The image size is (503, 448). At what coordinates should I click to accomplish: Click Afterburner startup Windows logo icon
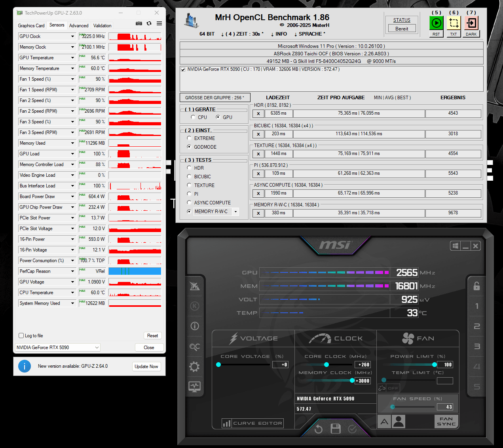456,246
